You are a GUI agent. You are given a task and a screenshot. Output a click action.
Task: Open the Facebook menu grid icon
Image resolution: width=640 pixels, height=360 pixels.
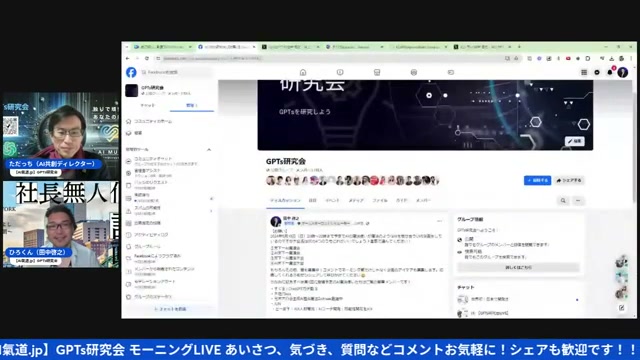tap(584, 72)
